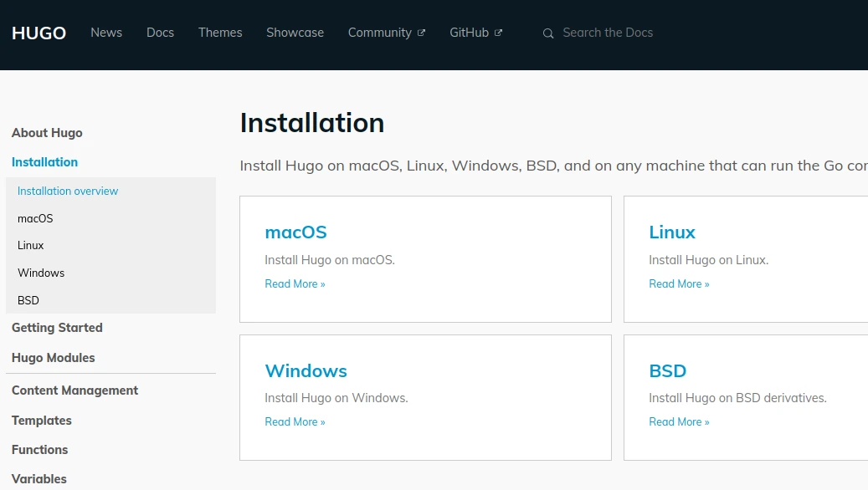Click the HUGO logo in the navbar
This screenshot has width=868, height=490.
pos(38,33)
